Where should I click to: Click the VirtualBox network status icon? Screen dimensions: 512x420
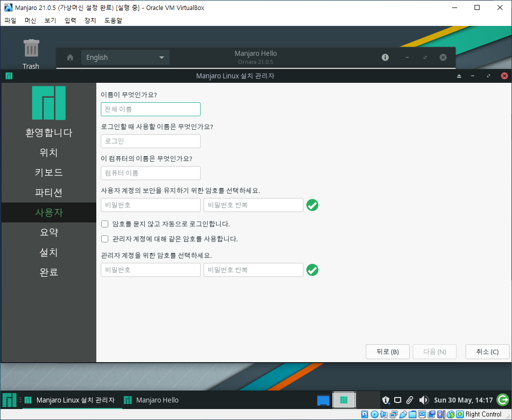coord(393,415)
